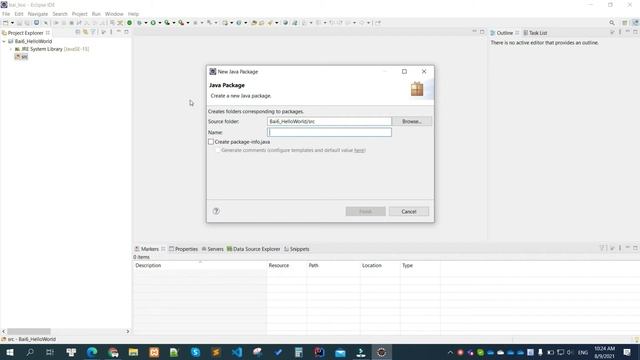Expand the JRE System Library node
This screenshot has height=360, width=640.
click(11, 49)
